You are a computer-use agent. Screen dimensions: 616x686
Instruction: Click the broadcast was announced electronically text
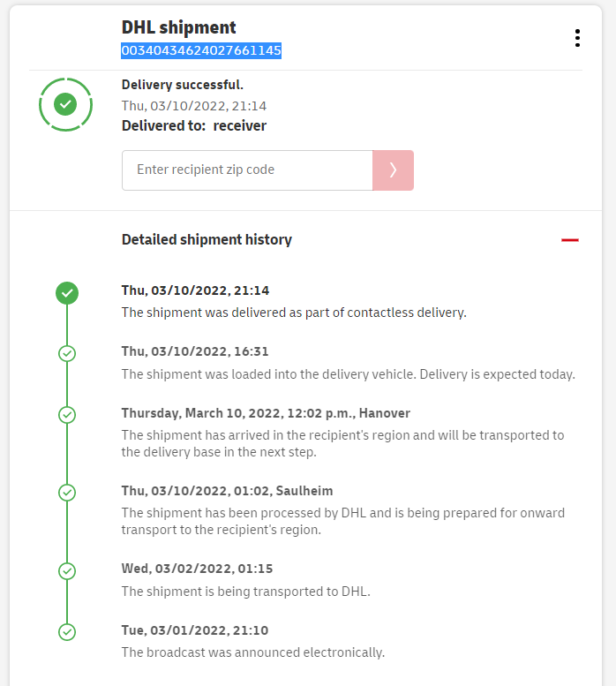click(252, 652)
